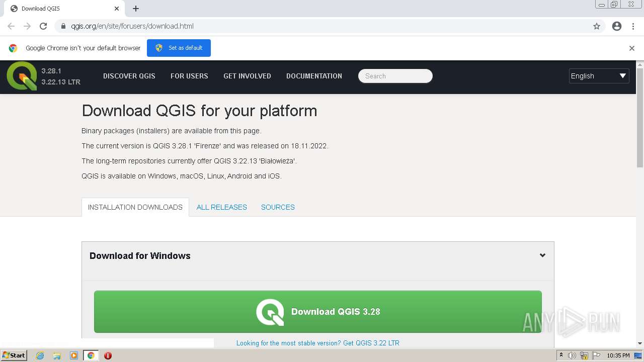Screen dimensions: 644x362
Task: Click the vertical scrollbar thumb
Action: [x=640, y=118]
